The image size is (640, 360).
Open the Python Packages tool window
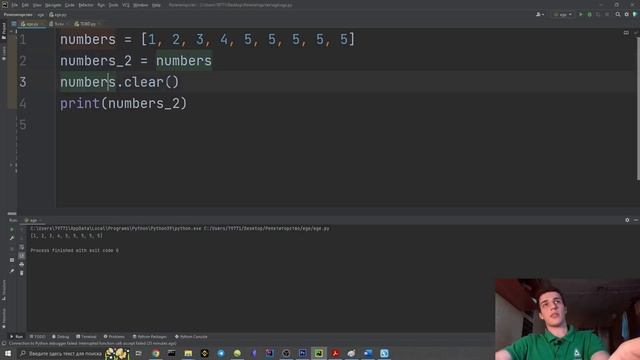(x=150, y=337)
